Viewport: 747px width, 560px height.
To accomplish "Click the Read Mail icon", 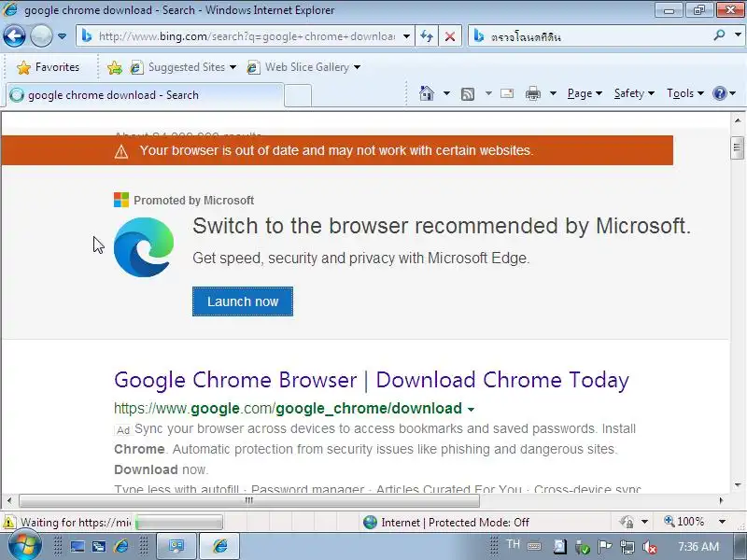I will point(507,93).
